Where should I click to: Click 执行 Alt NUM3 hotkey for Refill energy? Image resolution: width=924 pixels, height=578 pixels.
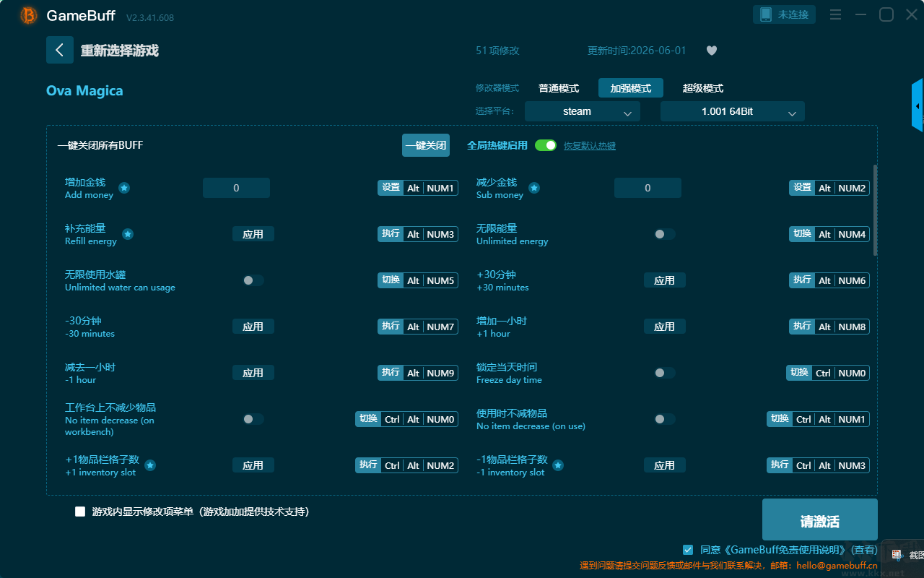[x=418, y=234]
